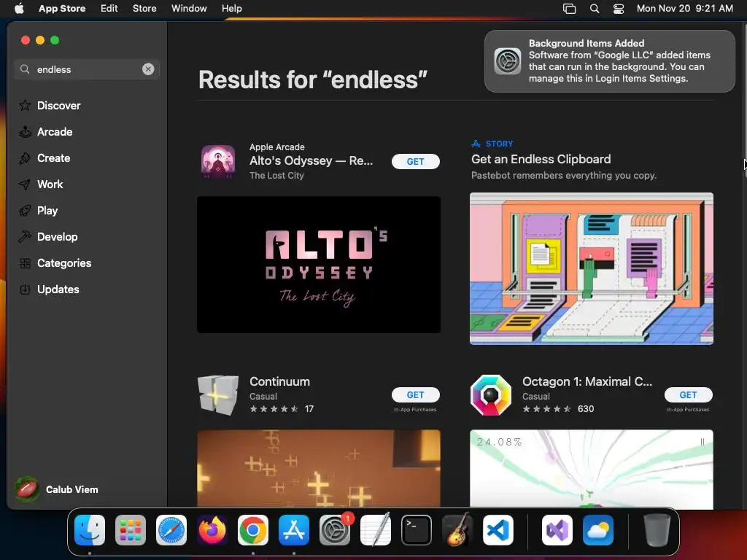View the Pastebot story artwork
This screenshot has height=560, width=747.
591,268
